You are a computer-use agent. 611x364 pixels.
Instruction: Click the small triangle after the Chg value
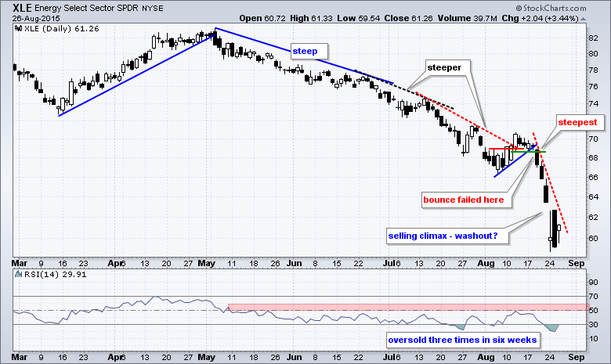(584, 19)
